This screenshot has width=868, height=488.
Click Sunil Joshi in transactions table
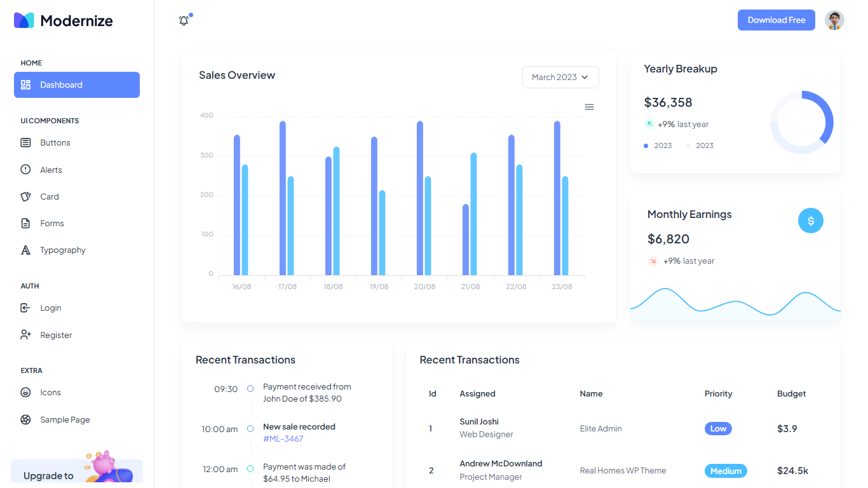click(479, 421)
